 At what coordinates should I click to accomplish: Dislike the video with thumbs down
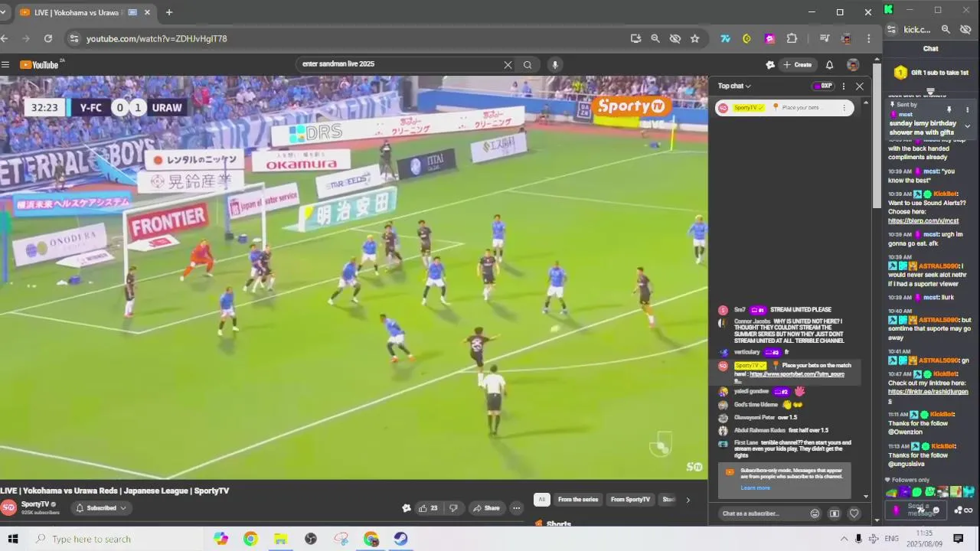(452, 508)
